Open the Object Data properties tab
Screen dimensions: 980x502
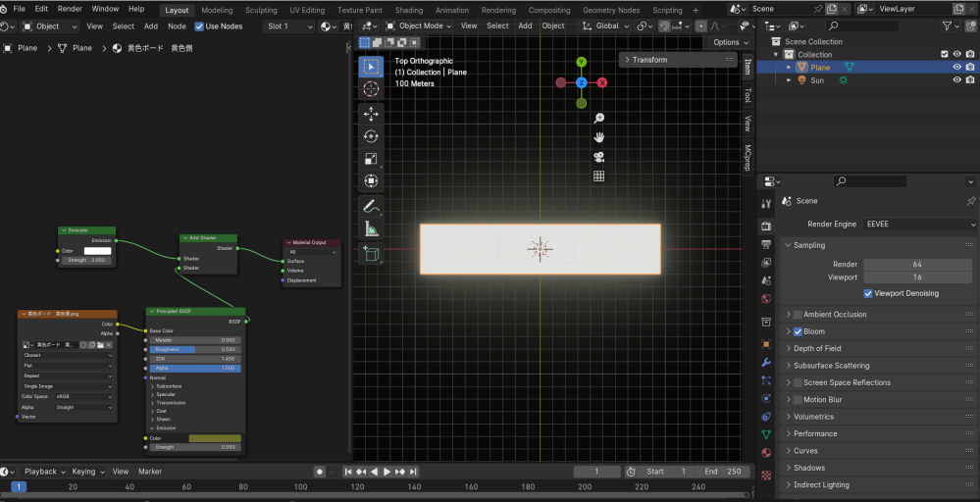click(766, 434)
